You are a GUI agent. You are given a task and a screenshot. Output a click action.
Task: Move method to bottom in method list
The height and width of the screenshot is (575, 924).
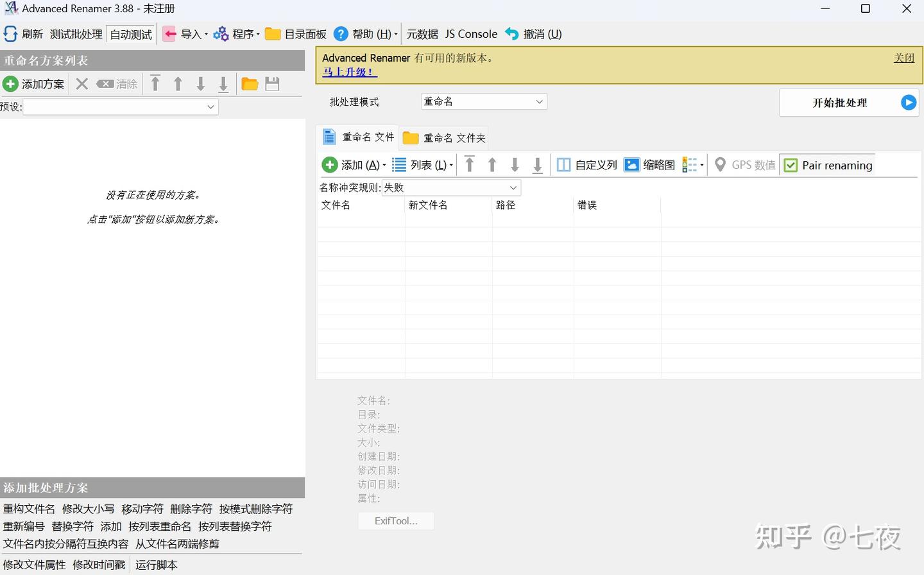[x=223, y=84]
